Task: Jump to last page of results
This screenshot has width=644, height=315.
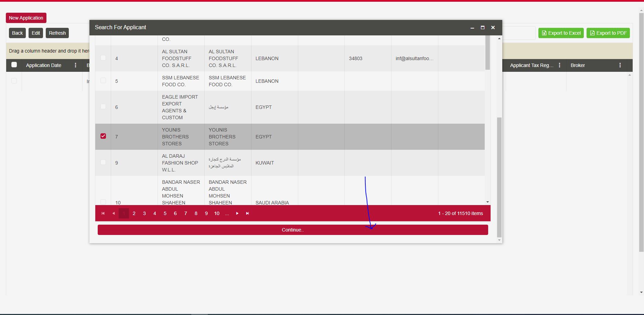Action: tap(247, 213)
